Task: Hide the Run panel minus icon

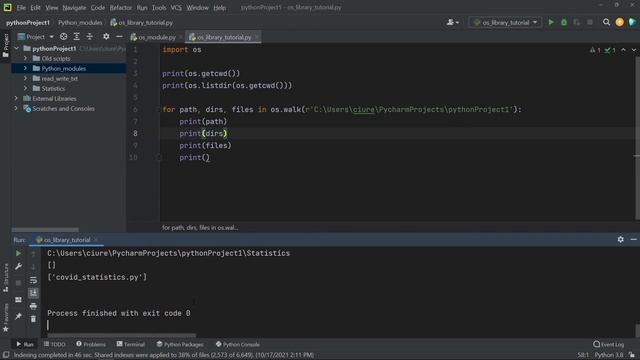Action: 633,240
